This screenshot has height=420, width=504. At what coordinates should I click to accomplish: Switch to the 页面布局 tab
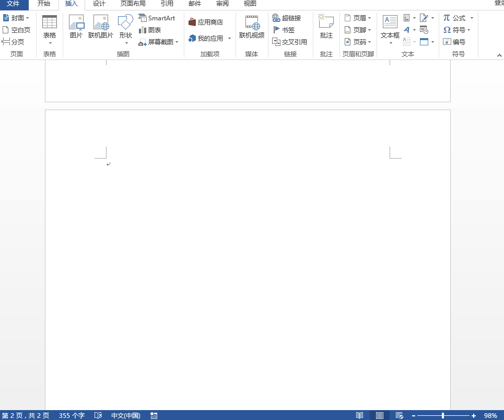click(x=133, y=4)
